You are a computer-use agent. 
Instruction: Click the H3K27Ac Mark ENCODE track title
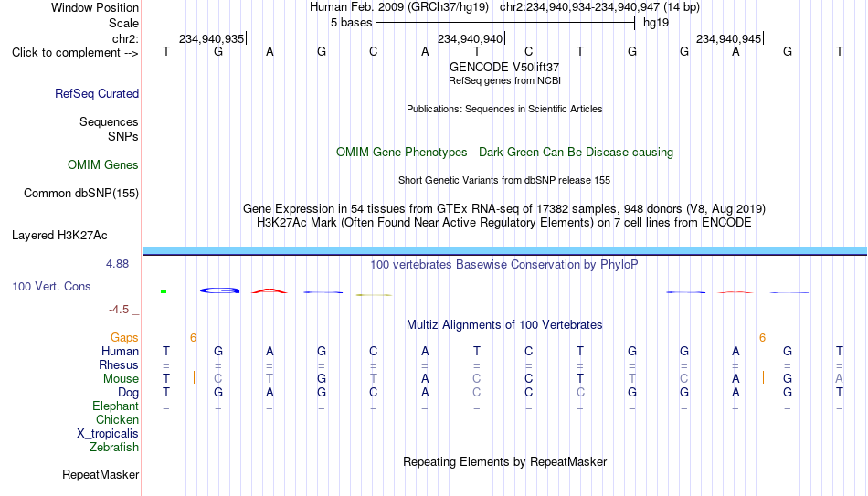[504, 223]
